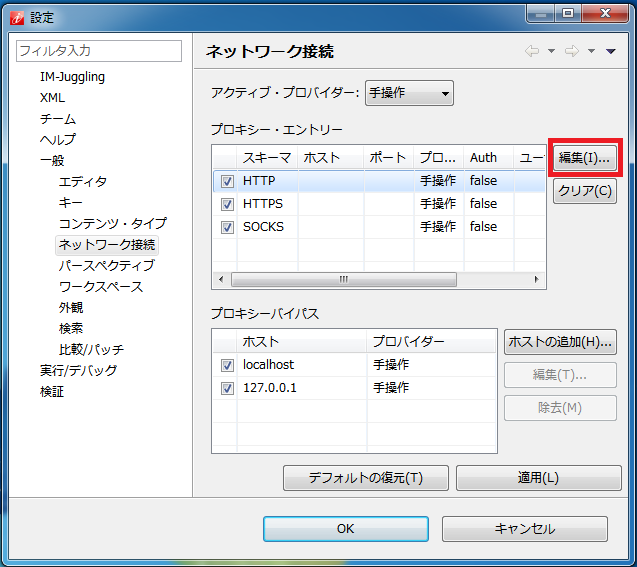Toggle the HTTP proxy entry checkbox
Viewport: 637px width, 567px height.
pos(227,181)
